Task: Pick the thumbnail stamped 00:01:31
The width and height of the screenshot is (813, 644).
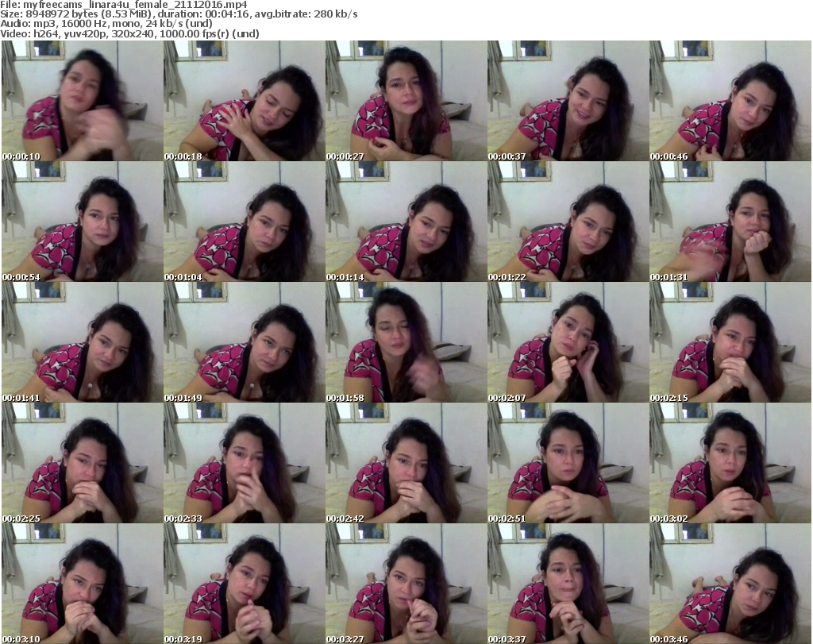Action: point(730,222)
